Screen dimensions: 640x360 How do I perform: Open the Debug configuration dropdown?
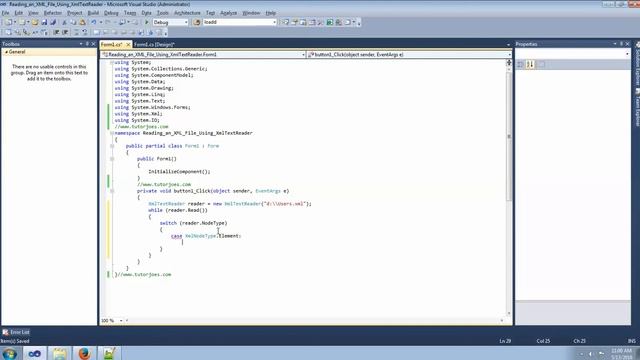point(186,22)
